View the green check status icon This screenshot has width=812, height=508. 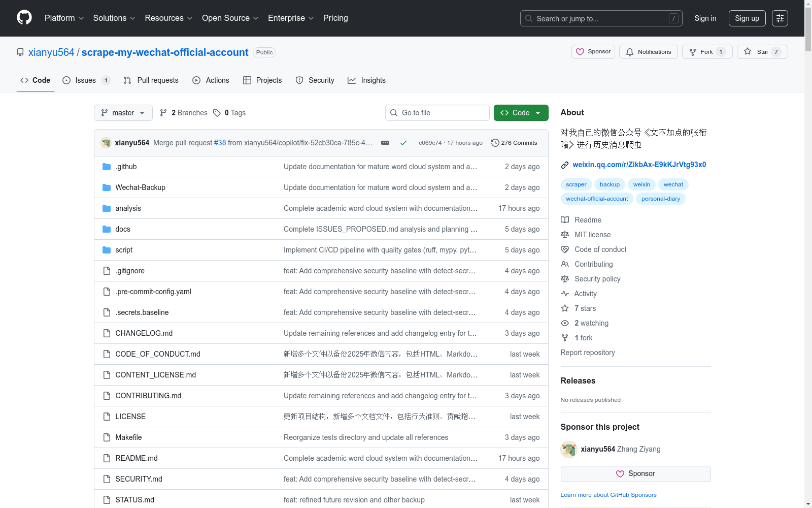[403, 143]
